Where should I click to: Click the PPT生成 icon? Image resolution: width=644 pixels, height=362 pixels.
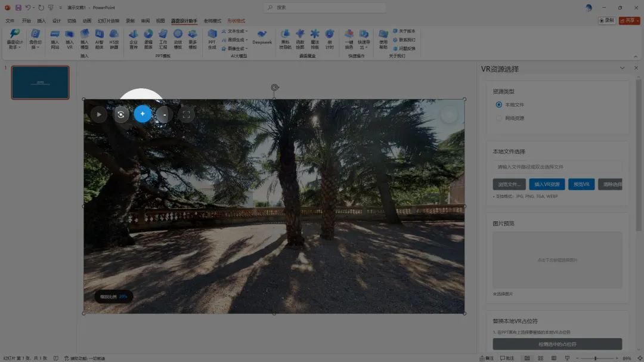pos(212,39)
